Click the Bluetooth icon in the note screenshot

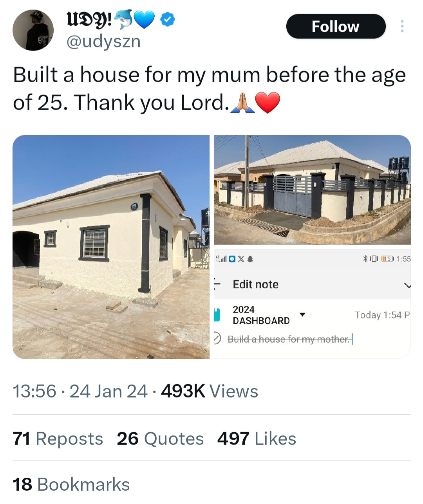tap(365, 259)
